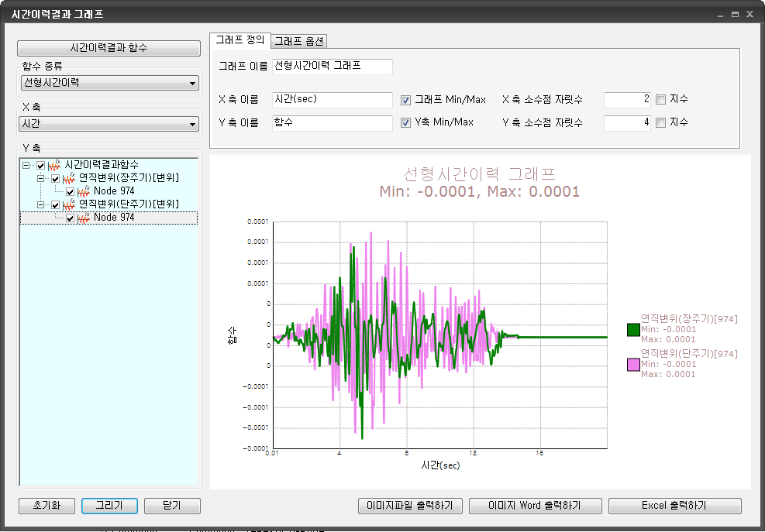Image resolution: width=765 pixels, height=532 pixels.
Task: Collapse the root 시간이력결과함수 tree node
Action: 26,166
